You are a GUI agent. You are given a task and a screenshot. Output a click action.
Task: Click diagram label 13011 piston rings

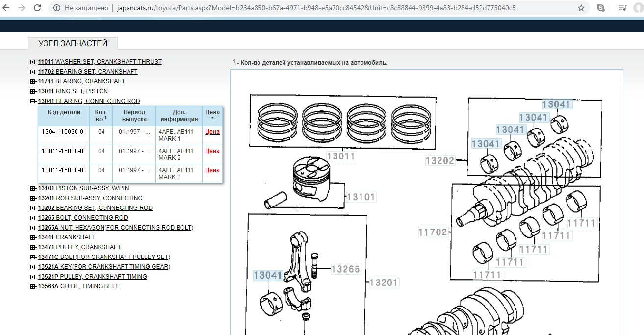tap(341, 157)
